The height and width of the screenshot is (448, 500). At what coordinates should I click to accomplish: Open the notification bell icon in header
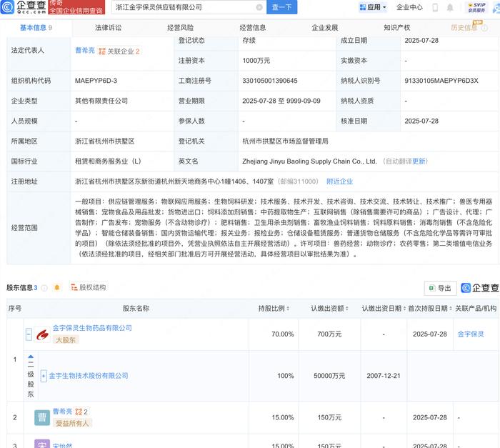tap(449, 7)
